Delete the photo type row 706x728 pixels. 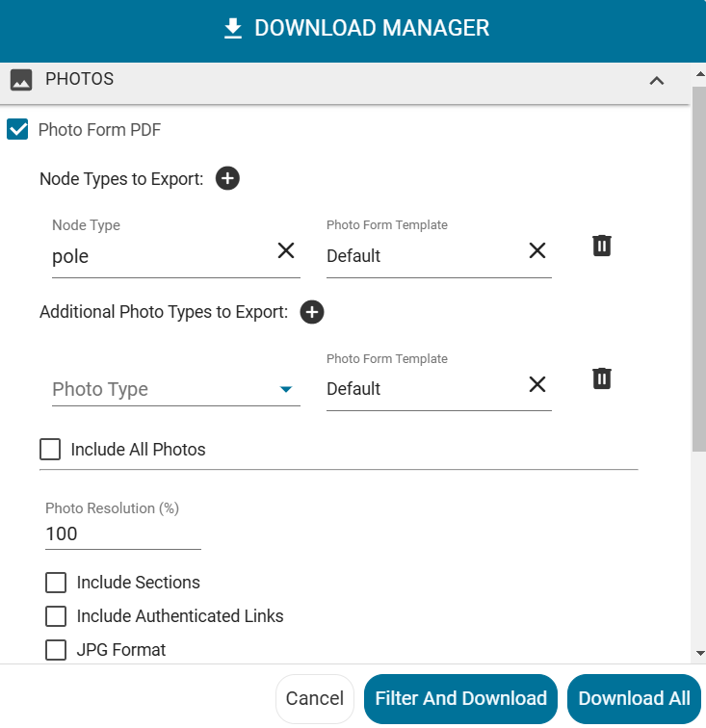coord(601,378)
